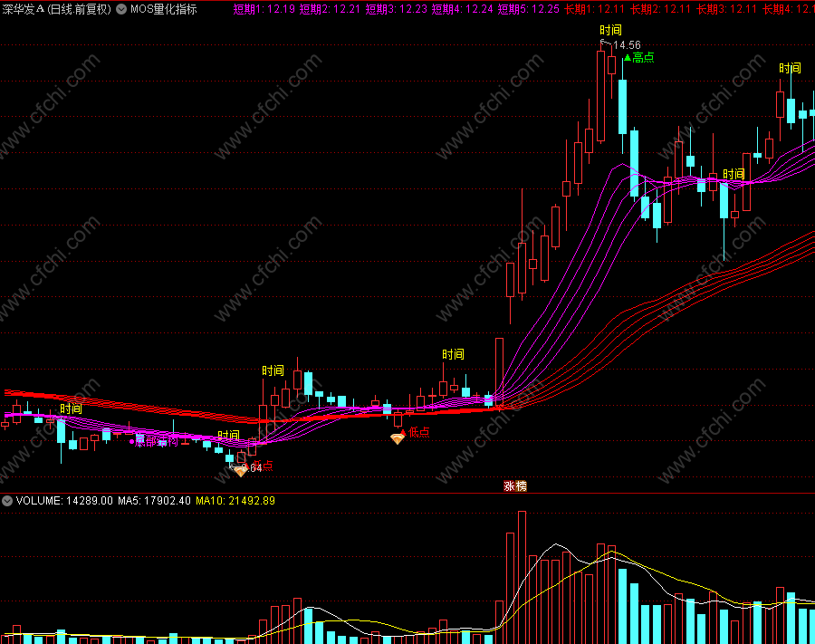Screen dimensions: 815x644
Task: Select the 短期5: 12.25 value
Action: pos(529,9)
